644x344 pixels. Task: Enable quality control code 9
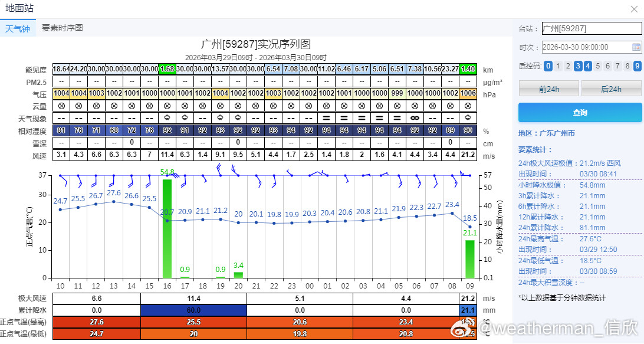point(638,65)
